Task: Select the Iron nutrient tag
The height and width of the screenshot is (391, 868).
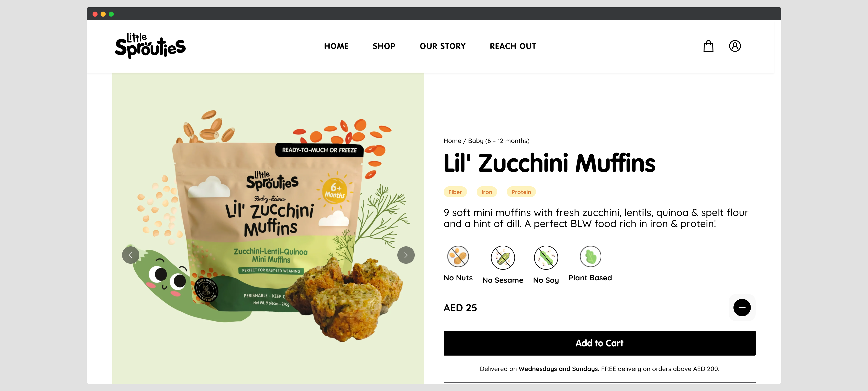Action: coord(487,192)
